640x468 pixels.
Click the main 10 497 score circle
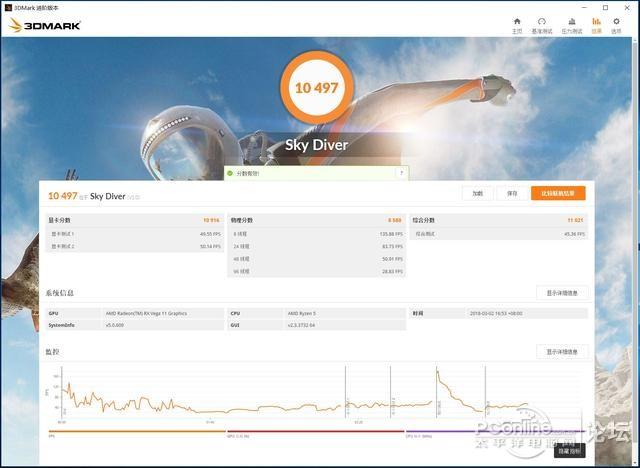tap(317, 88)
